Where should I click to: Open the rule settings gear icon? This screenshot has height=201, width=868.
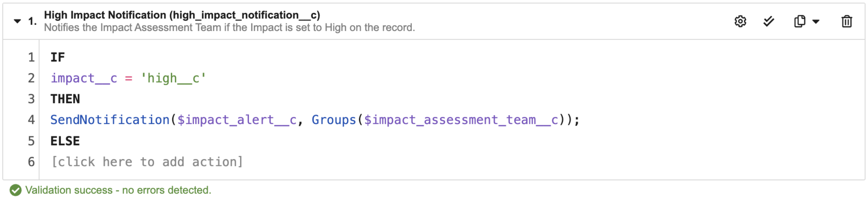click(740, 21)
